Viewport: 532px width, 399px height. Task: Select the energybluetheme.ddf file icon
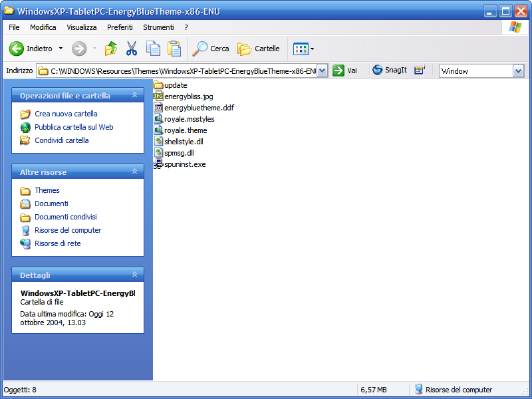(x=158, y=108)
